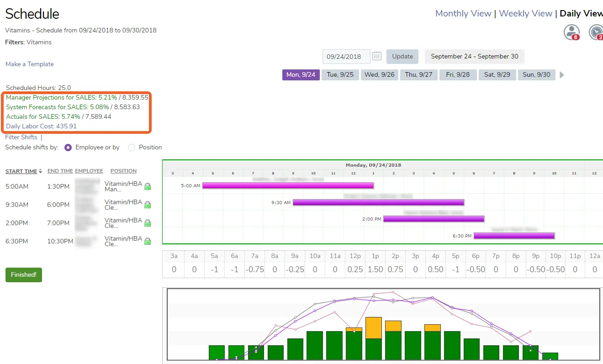This screenshot has width=603, height=364.
Task: Click the Daily Labor Cost: 435.91 link
Action: tap(41, 127)
